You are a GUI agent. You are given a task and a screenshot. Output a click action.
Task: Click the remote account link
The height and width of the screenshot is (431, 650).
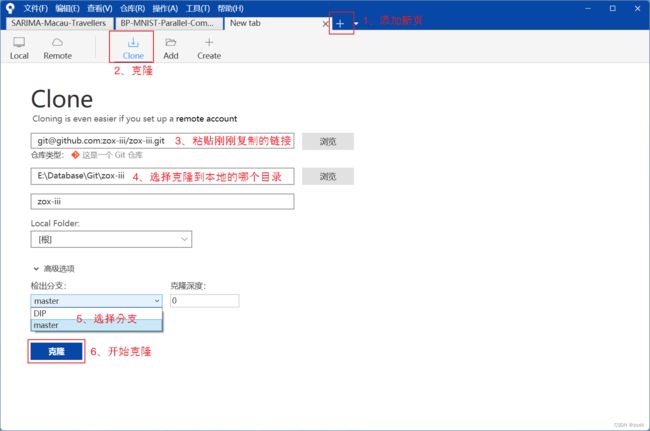pyautogui.click(x=206, y=119)
